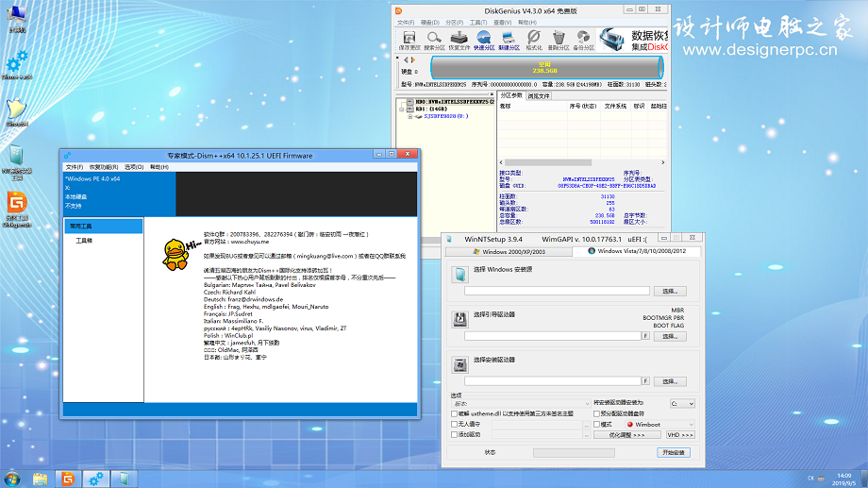The height and width of the screenshot is (488, 868).
Task: Toggle patch uxtheme.dll checkbox
Action: coord(455,413)
